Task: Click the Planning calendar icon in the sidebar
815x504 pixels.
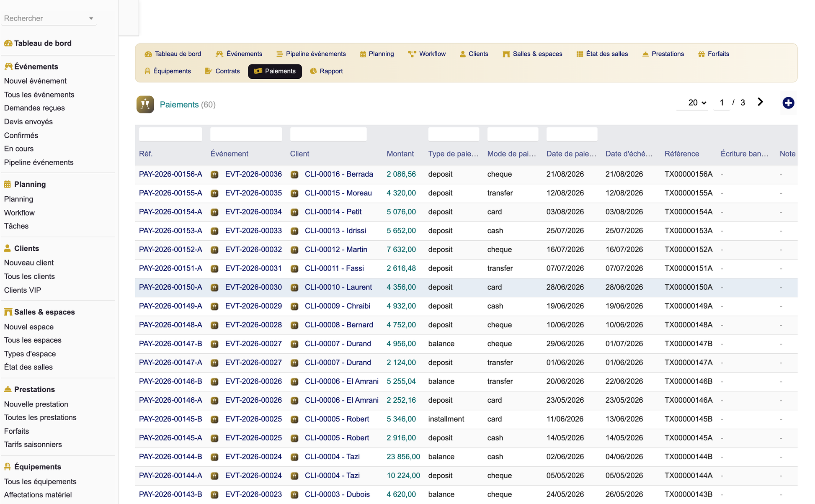Action: point(8,184)
